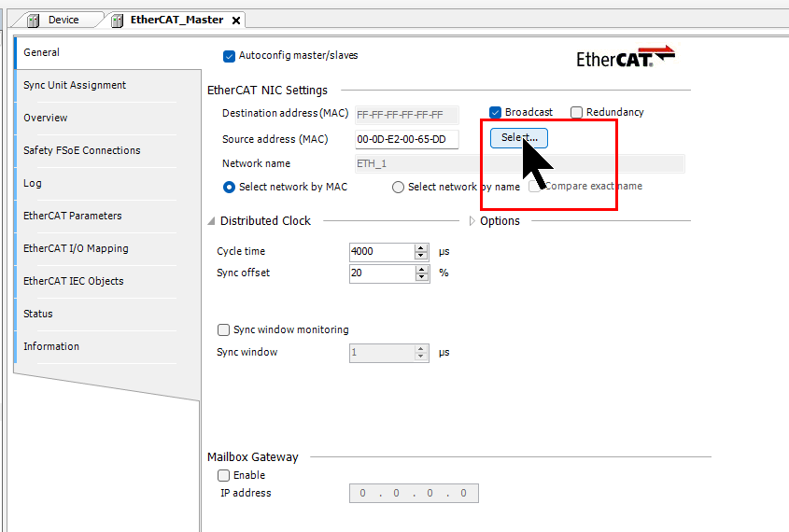
Task: Enable the Redundancy checkbox
Action: pyautogui.click(x=576, y=113)
